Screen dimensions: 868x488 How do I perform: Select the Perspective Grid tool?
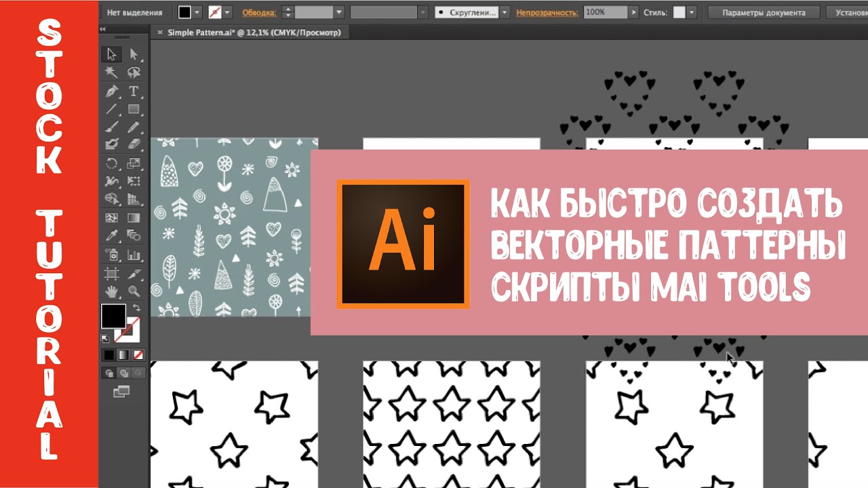(134, 199)
